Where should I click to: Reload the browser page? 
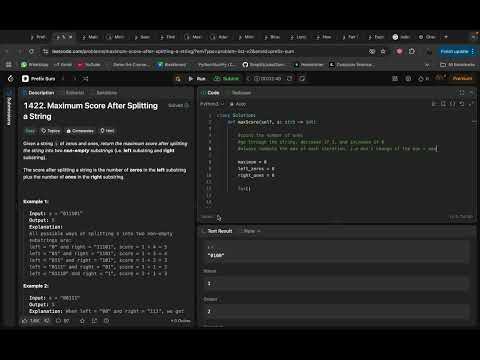point(31,51)
